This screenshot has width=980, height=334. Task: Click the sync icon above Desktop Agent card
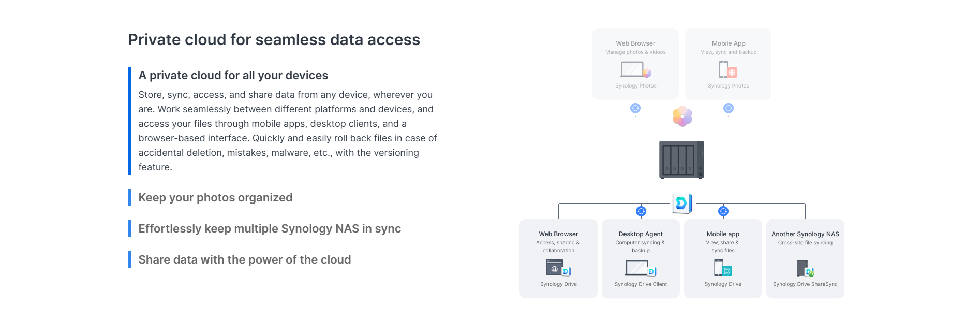coord(641,211)
